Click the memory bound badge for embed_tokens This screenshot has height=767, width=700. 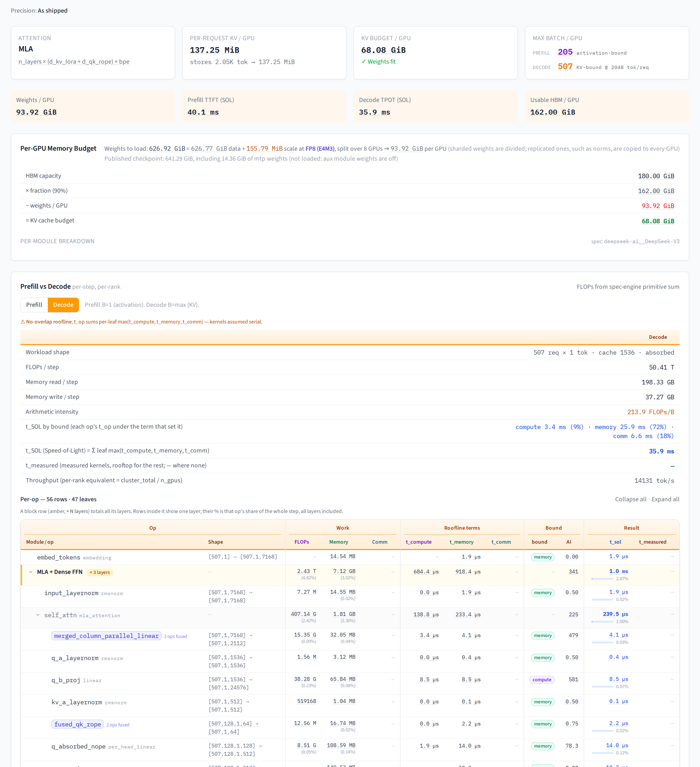543,557
